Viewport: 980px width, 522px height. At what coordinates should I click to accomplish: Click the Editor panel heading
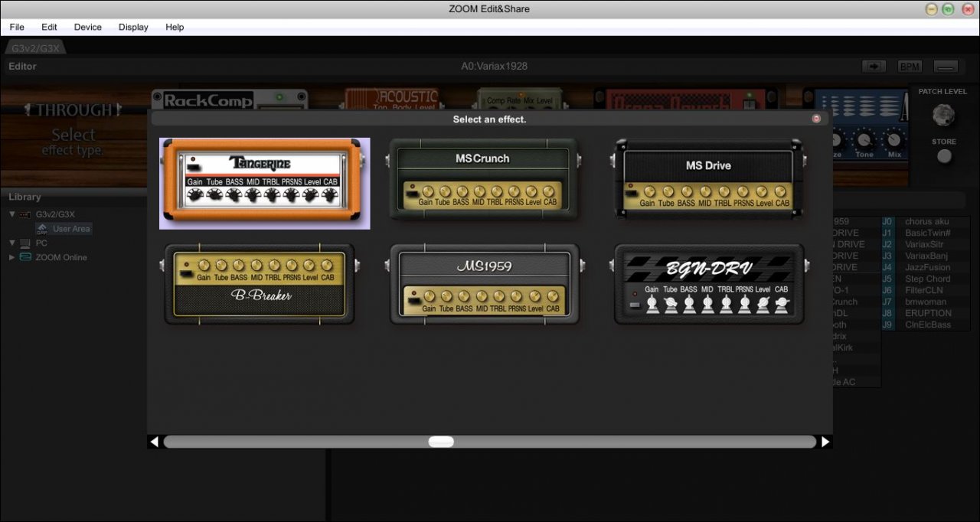coord(22,67)
